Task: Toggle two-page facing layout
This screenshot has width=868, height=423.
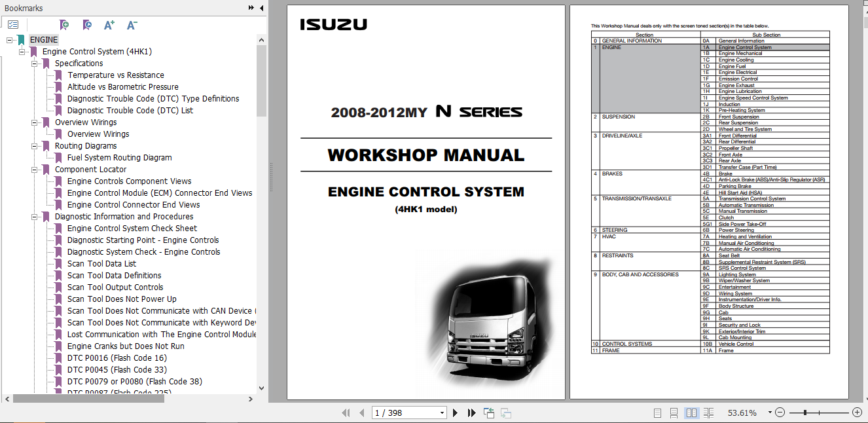Action: coord(691,413)
